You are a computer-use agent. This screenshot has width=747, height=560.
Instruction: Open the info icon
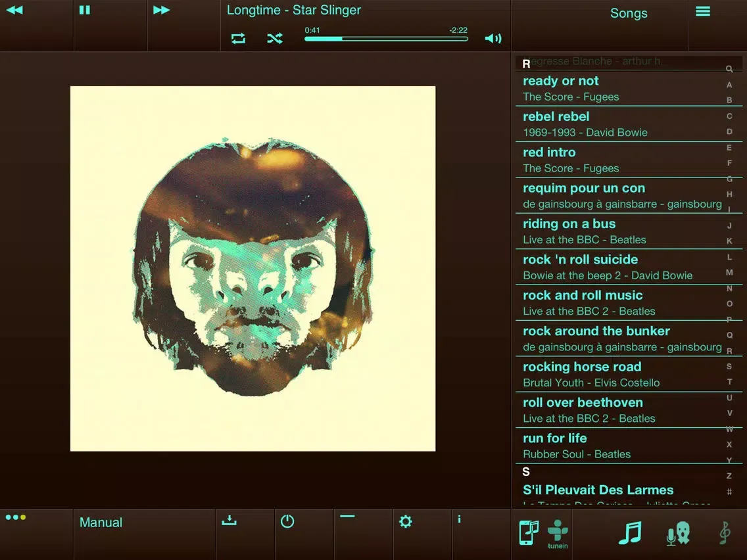[459, 519]
